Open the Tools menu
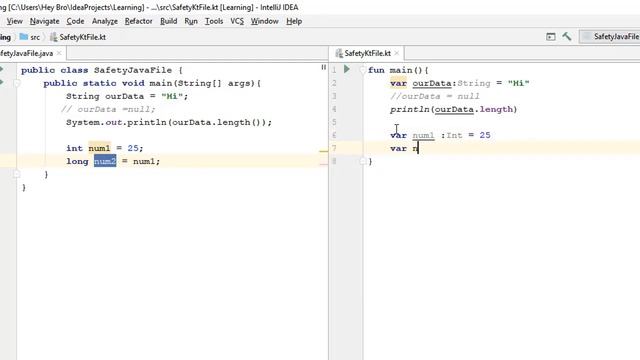The width and height of the screenshot is (640, 360). pyautogui.click(x=214, y=21)
